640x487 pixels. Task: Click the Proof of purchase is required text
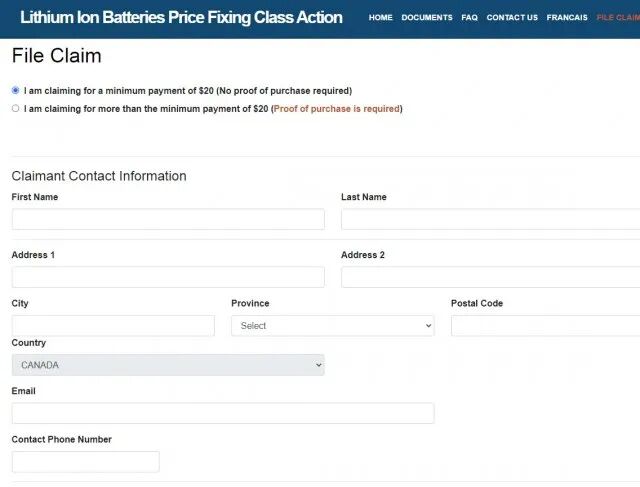336,109
